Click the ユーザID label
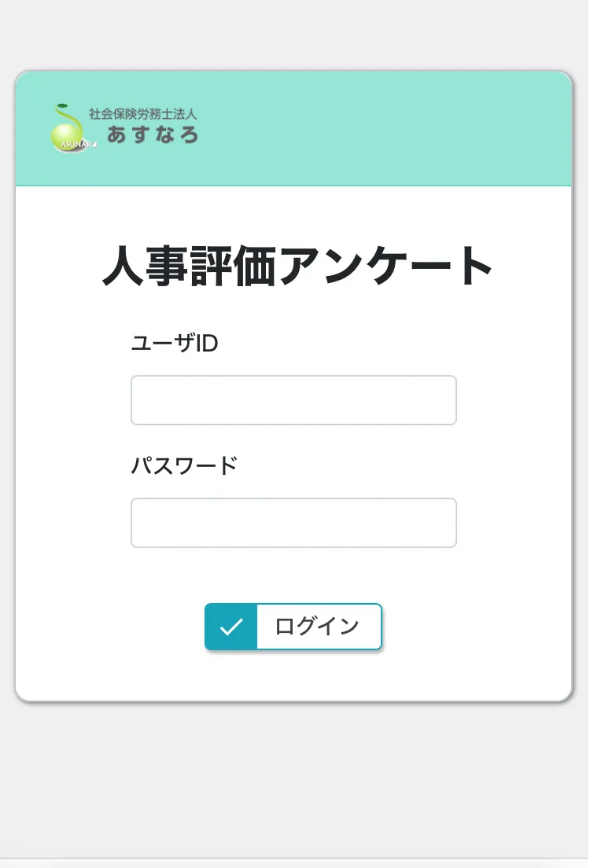 pyautogui.click(x=174, y=344)
